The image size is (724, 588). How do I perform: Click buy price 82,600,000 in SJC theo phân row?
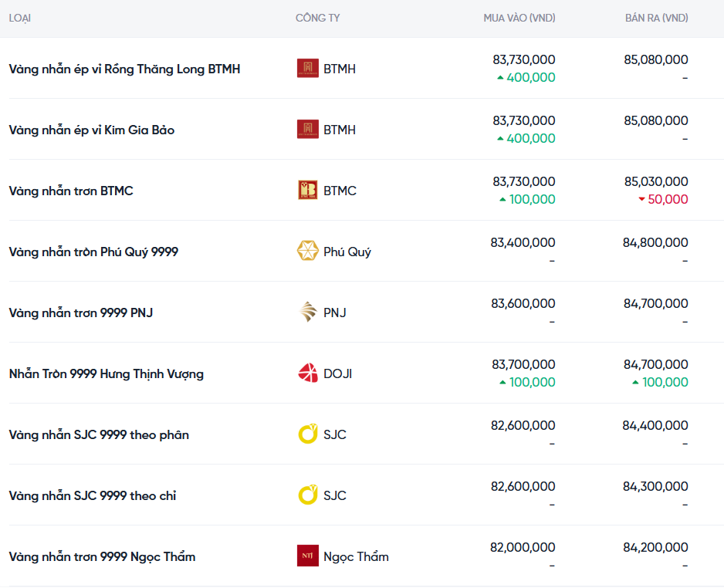(523, 425)
